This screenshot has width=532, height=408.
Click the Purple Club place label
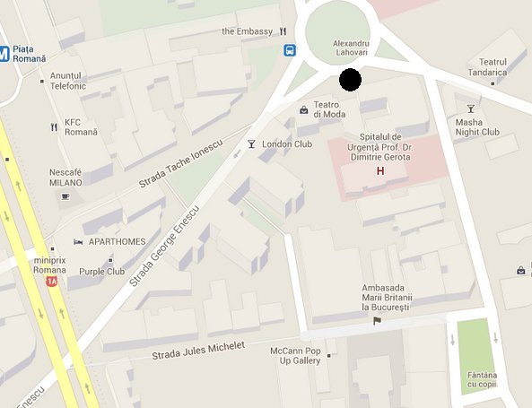(x=101, y=272)
